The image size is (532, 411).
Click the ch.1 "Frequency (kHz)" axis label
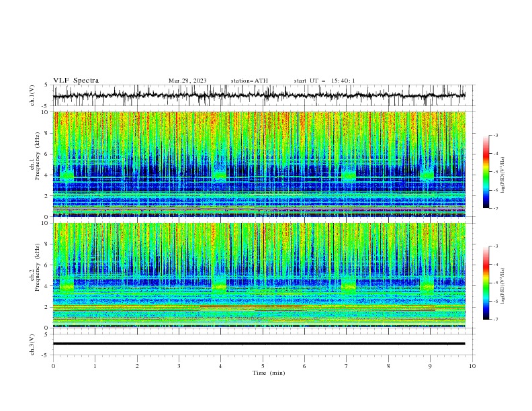coord(38,156)
